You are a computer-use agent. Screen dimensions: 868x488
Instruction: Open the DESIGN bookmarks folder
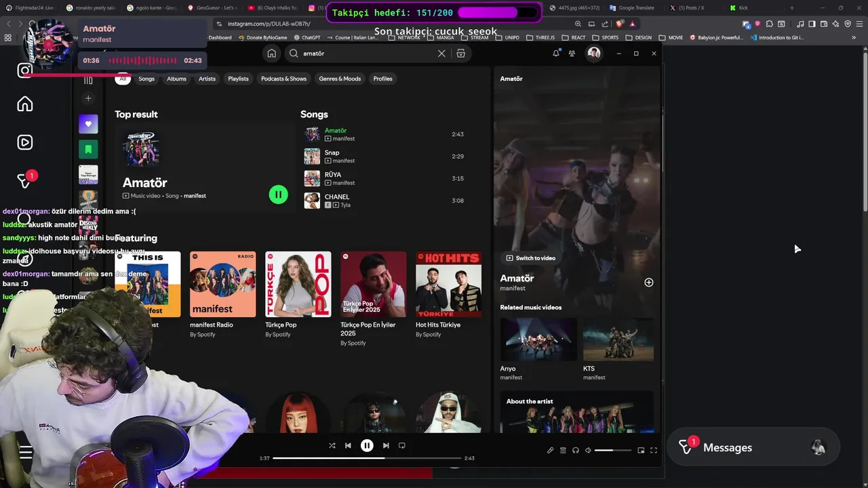[639, 37]
